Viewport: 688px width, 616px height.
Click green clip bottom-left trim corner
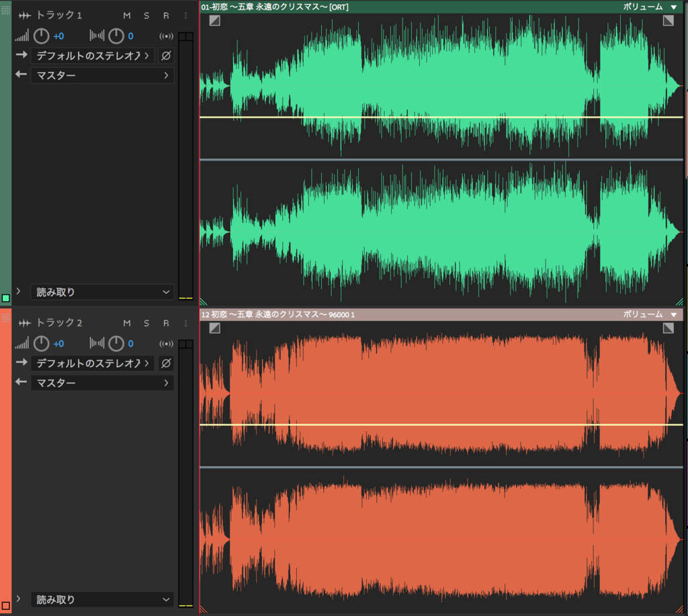(x=204, y=302)
